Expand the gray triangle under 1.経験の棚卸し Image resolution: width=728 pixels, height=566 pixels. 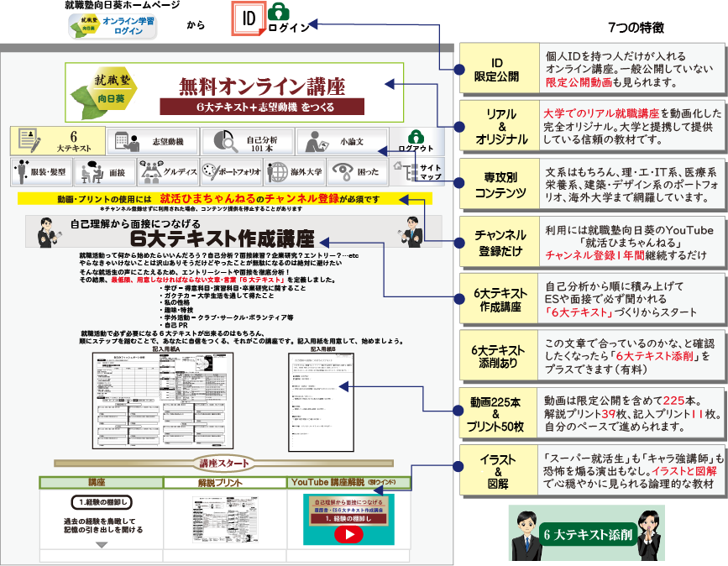102,544
